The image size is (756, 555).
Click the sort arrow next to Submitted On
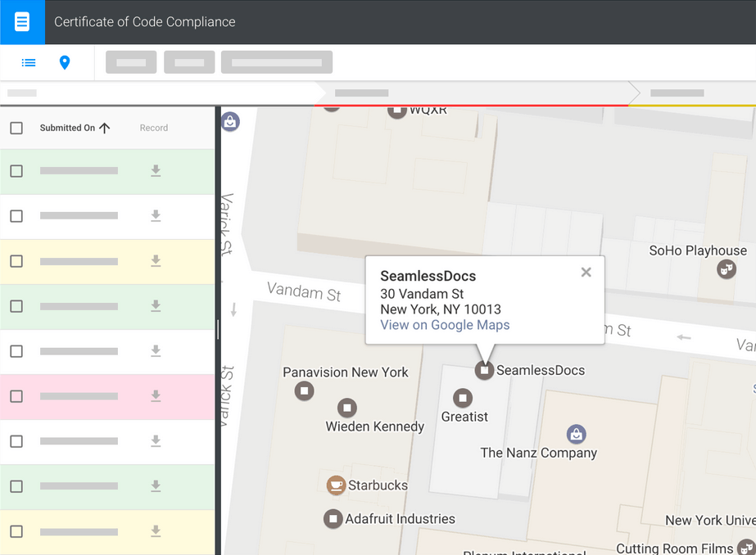click(105, 128)
